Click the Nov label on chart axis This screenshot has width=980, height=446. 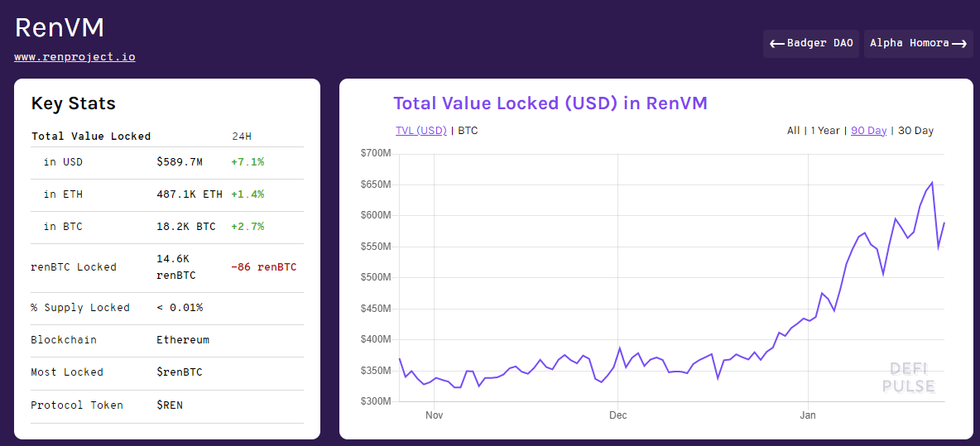434,415
